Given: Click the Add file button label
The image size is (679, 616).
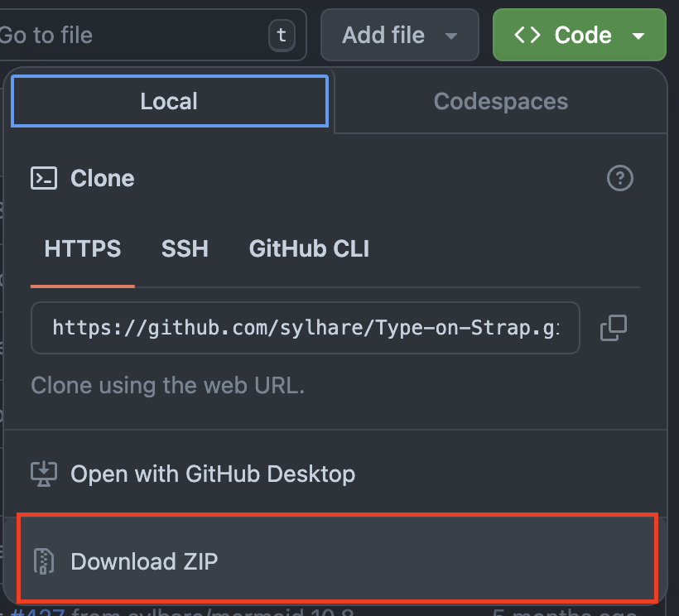Looking at the screenshot, I should 383,35.
